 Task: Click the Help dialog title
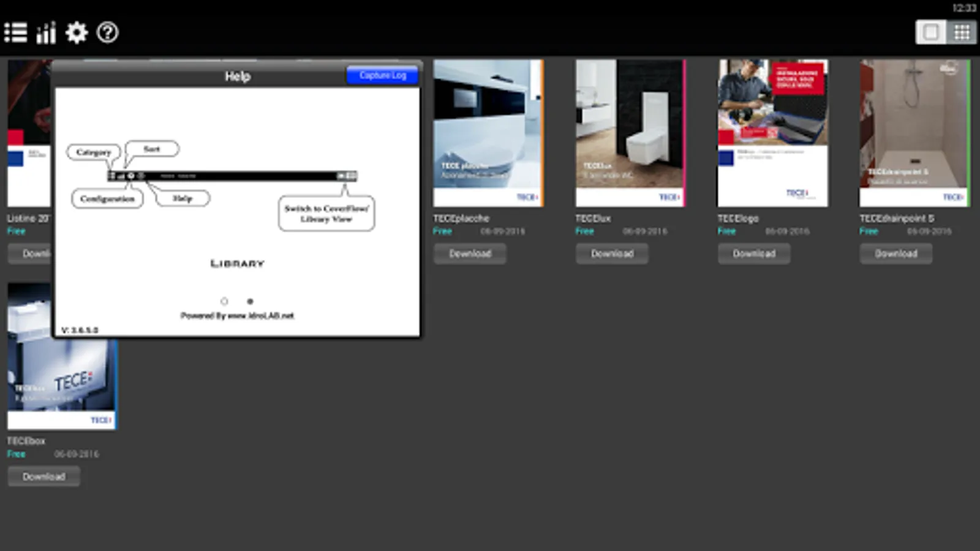pos(238,77)
